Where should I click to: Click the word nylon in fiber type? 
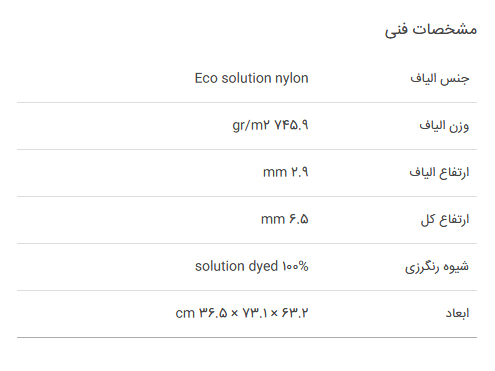292,79
